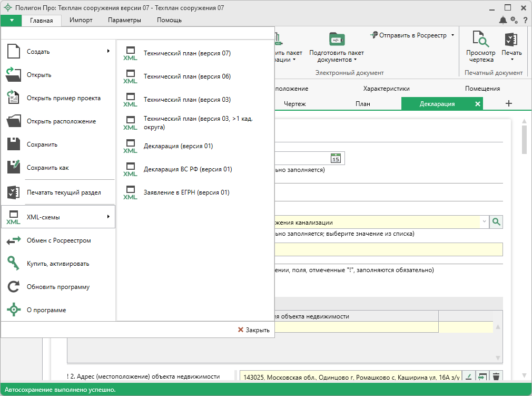Screen dimensions: 532x396
Task: Expand the канализации combo box list
Action: 484,223
